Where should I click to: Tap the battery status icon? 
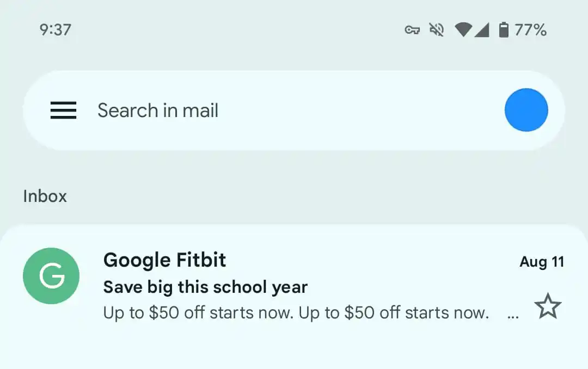[x=504, y=30]
